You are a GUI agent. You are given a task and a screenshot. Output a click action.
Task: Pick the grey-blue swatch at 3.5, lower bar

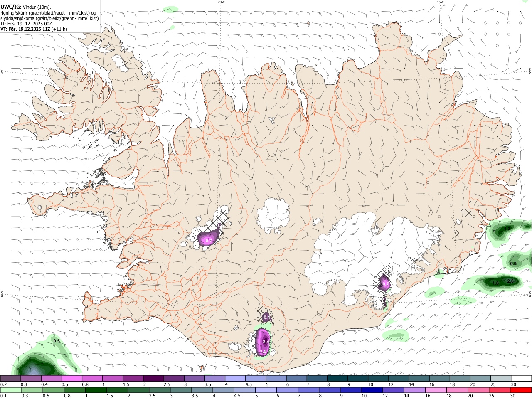tap(202, 390)
